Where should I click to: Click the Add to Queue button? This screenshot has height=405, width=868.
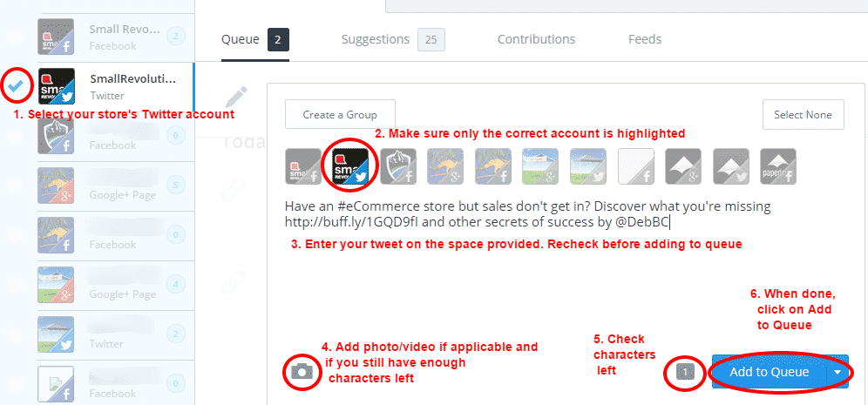(x=770, y=373)
